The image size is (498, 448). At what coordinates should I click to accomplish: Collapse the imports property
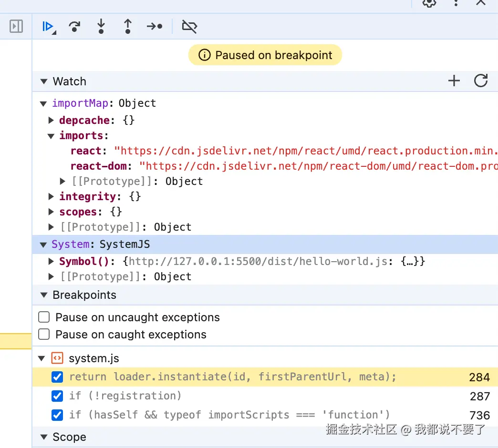point(51,136)
